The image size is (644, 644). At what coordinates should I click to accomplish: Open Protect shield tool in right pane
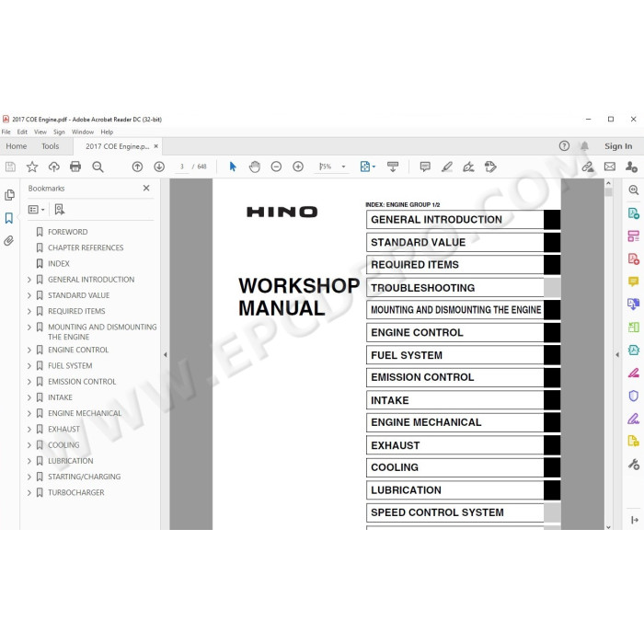[x=633, y=396]
